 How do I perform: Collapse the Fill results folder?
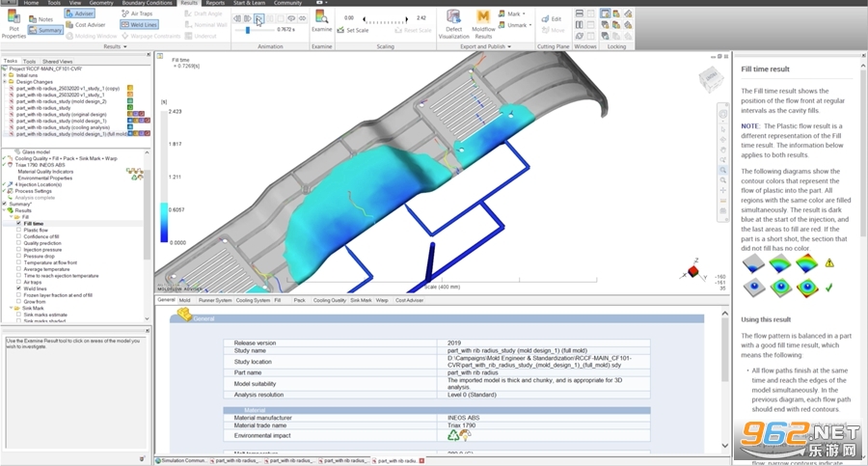pos(11,217)
